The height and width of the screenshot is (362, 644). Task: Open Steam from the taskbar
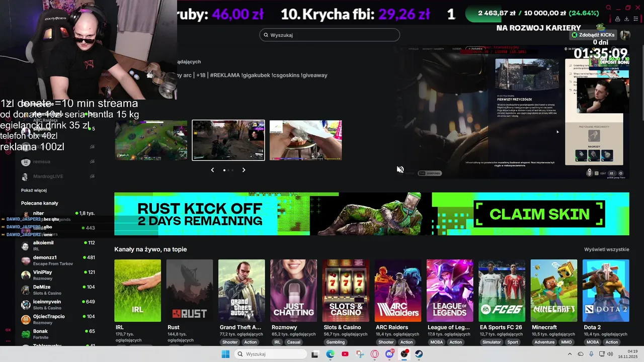point(419,354)
